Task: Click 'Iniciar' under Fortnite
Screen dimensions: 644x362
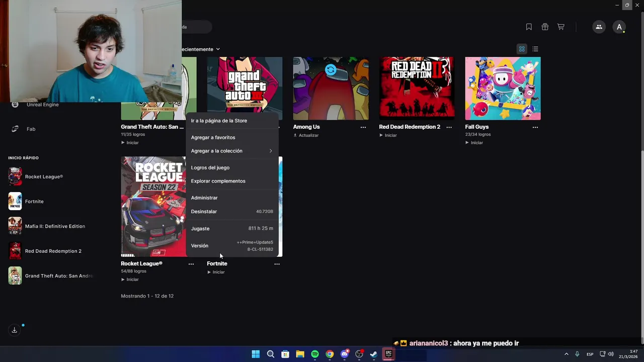Action: [216, 272]
